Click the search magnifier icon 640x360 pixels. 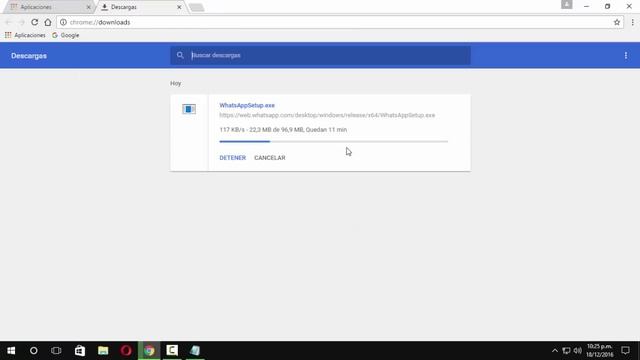coord(180,55)
